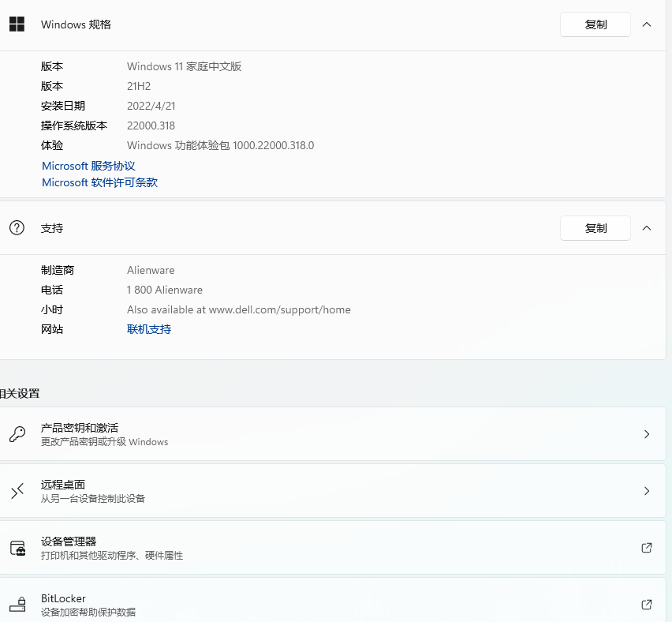Click the 网站 label

point(52,329)
